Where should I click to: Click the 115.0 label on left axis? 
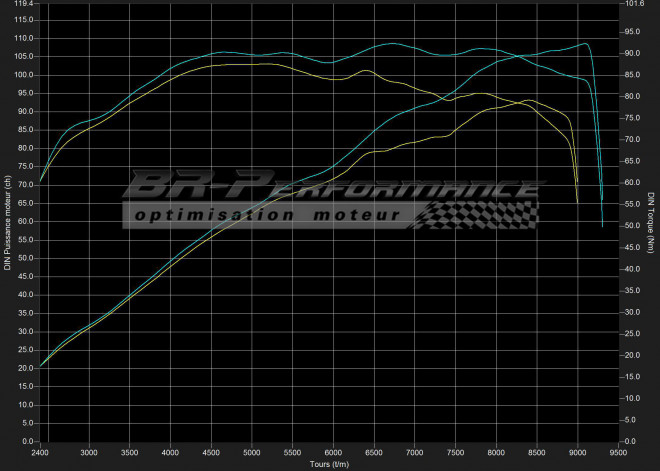click(x=23, y=20)
